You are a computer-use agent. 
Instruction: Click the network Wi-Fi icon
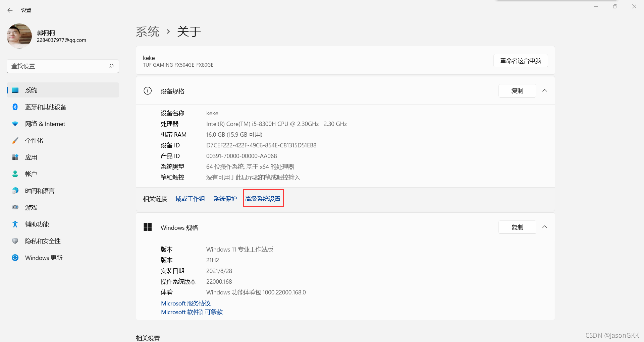[15, 124]
